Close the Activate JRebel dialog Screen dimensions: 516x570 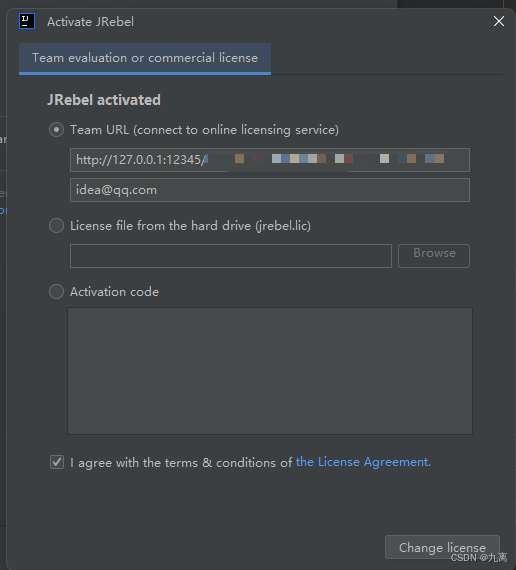pyautogui.click(x=499, y=21)
